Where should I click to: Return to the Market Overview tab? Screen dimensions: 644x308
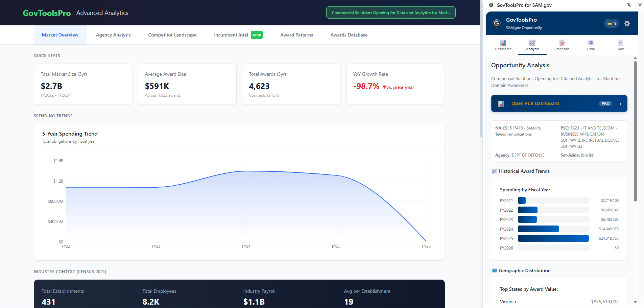point(60,35)
